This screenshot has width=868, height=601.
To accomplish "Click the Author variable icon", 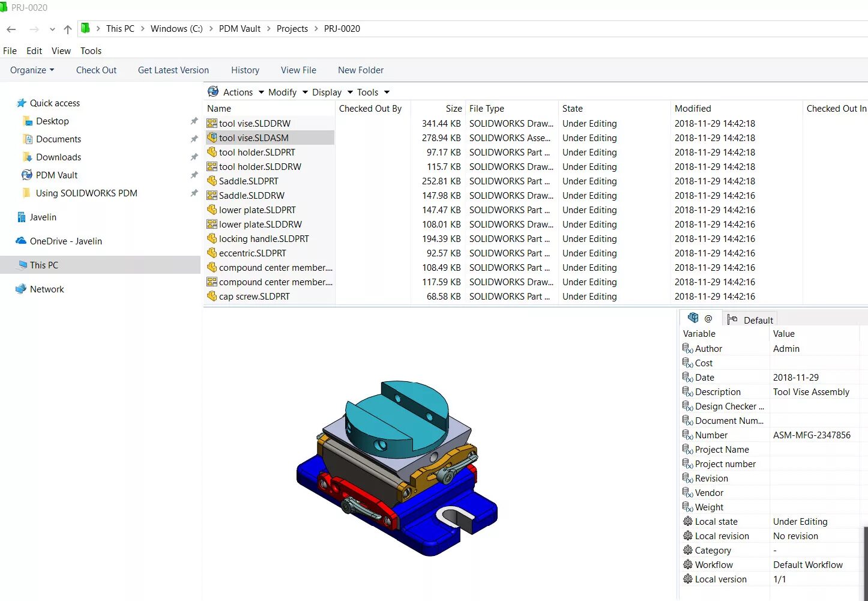I will 688,348.
